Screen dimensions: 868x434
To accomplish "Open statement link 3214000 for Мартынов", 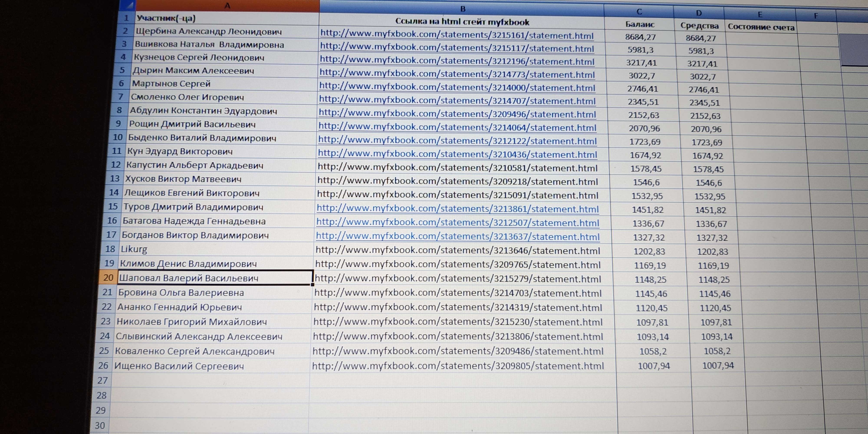I will [x=457, y=87].
